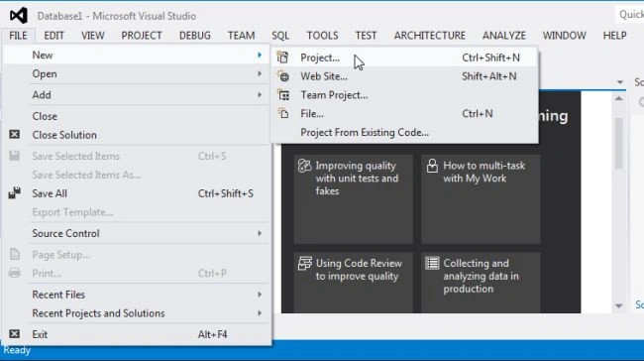Click the Visual Studio logo icon
Viewport: 644px width, 361px height.
[x=19, y=16]
